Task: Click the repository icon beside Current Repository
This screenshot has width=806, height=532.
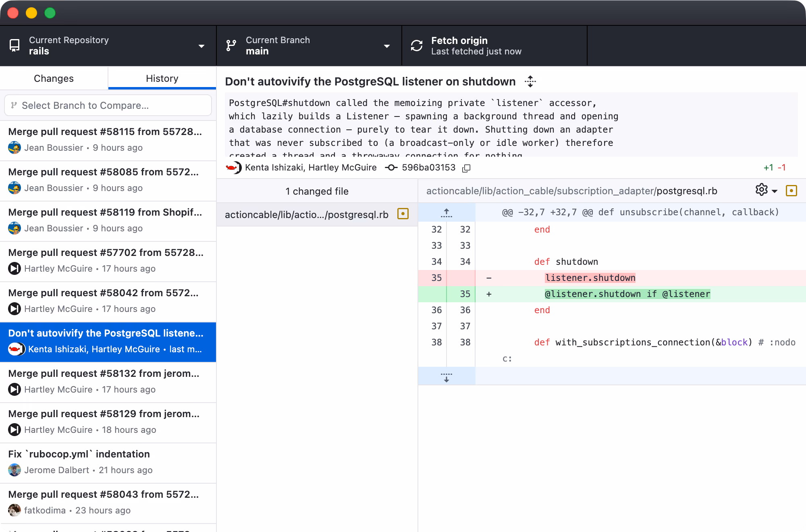Action: (15, 46)
